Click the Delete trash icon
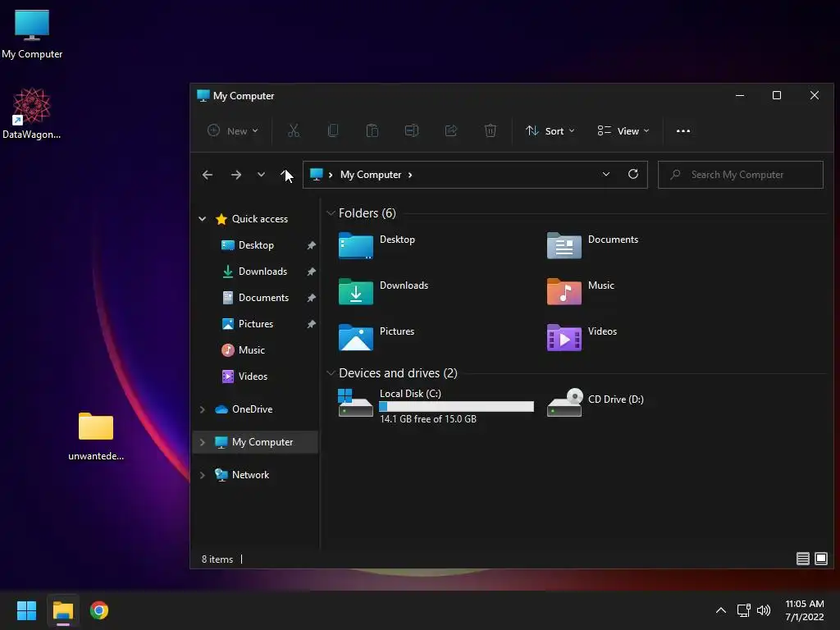The width and height of the screenshot is (840, 630). pyautogui.click(x=491, y=130)
